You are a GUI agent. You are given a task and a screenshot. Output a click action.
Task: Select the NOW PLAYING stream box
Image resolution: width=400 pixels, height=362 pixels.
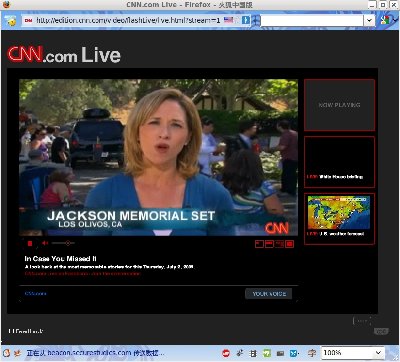[x=339, y=105]
